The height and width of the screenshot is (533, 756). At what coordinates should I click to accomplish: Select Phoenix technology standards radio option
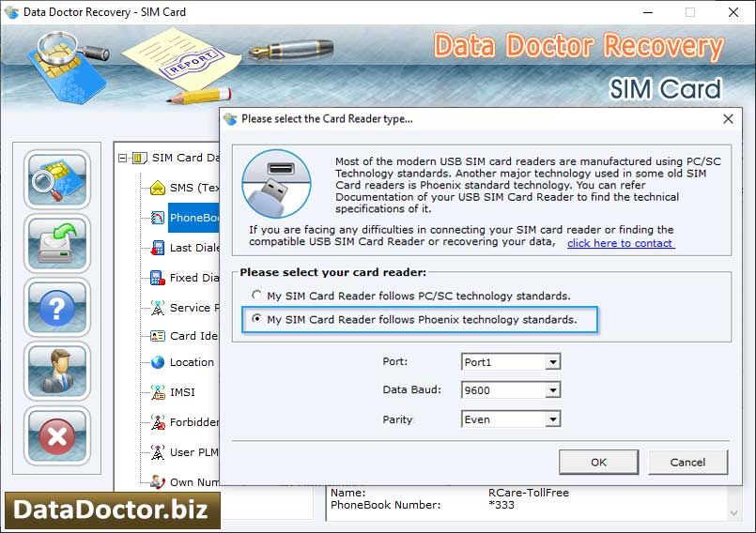click(x=256, y=320)
